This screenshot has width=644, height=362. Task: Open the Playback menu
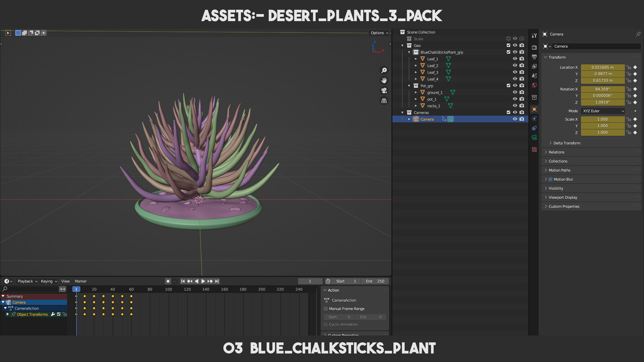[x=27, y=281]
